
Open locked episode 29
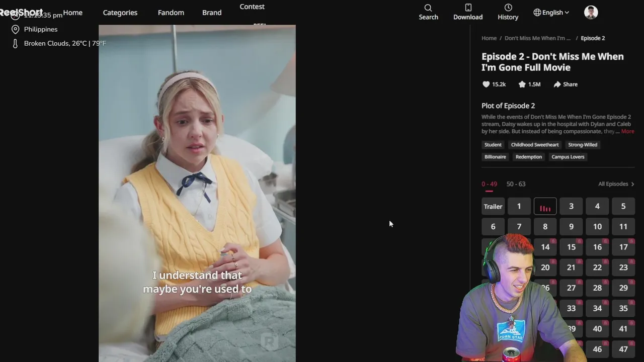click(x=623, y=288)
